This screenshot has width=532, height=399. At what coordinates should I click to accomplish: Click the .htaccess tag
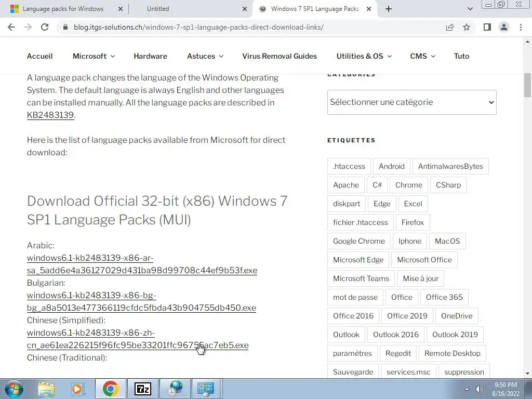coord(349,166)
